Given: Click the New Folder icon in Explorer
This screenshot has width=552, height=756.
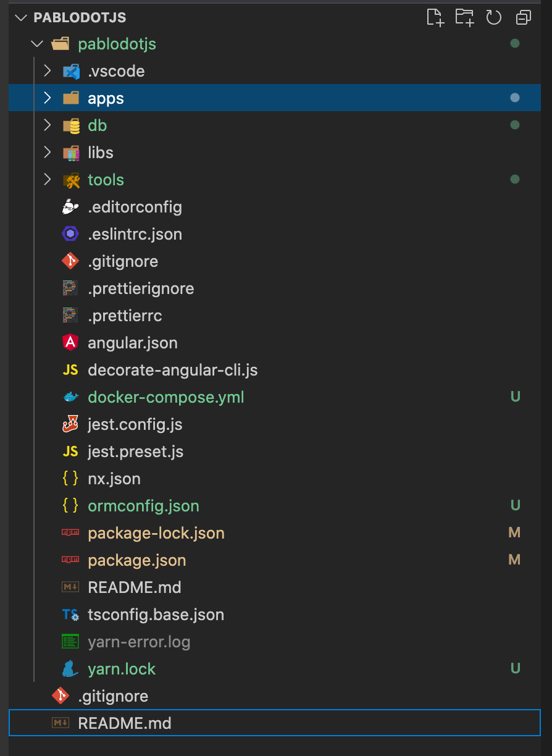Looking at the screenshot, I should (x=464, y=17).
